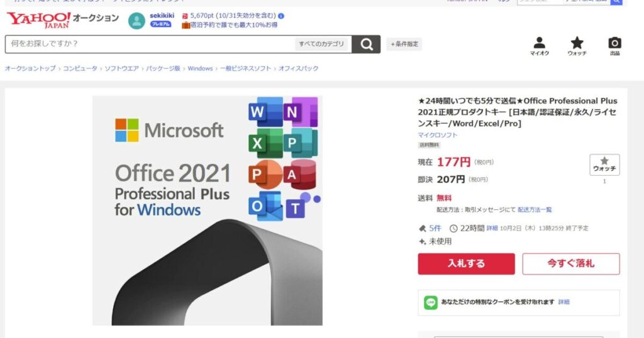Click the LINE coupon icon
The width and height of the screenshot is (644, 338).
click(430, 303)
